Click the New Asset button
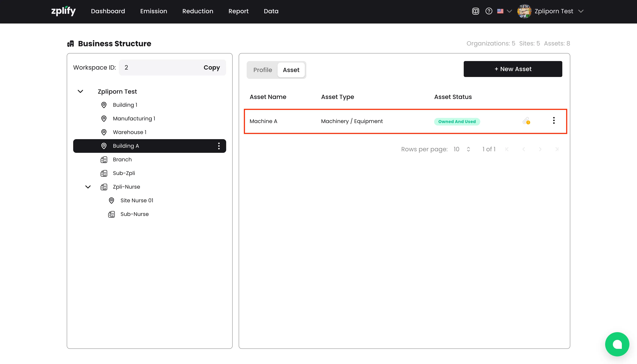 tap(513, 69)
